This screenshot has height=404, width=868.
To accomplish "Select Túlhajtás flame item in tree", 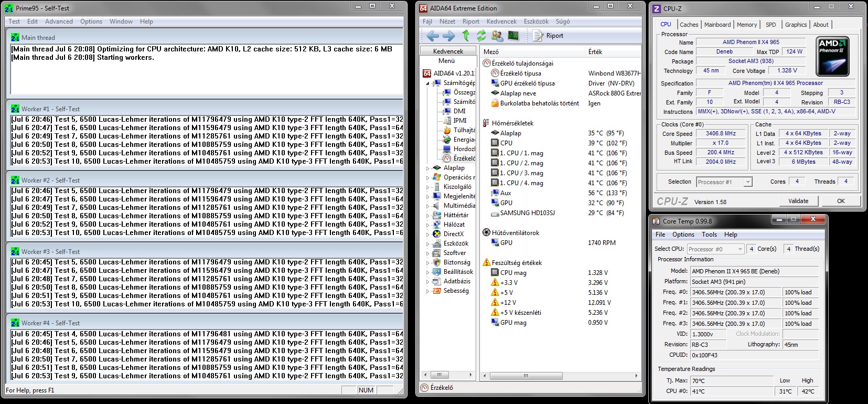I will tap(459, 130).
